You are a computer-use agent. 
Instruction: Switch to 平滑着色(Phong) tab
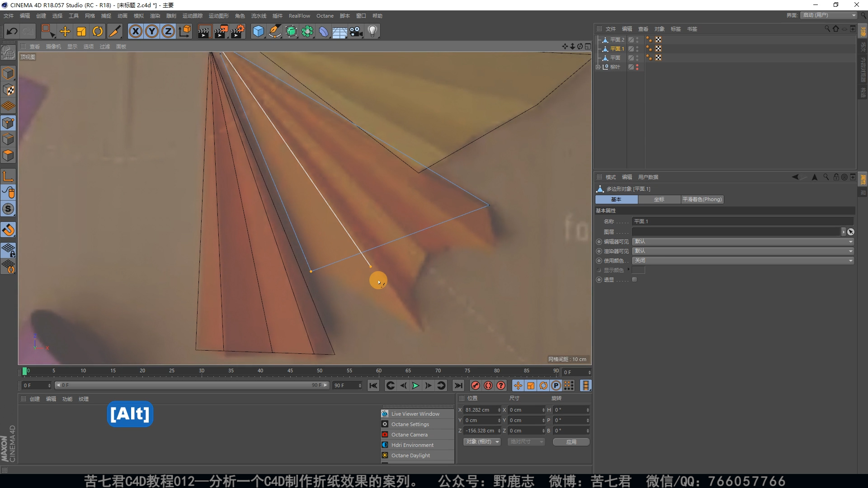[702, 199]
